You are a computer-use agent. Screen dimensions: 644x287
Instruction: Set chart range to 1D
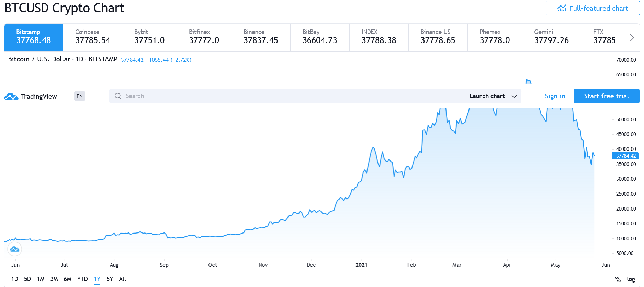[x=14, y=279]
